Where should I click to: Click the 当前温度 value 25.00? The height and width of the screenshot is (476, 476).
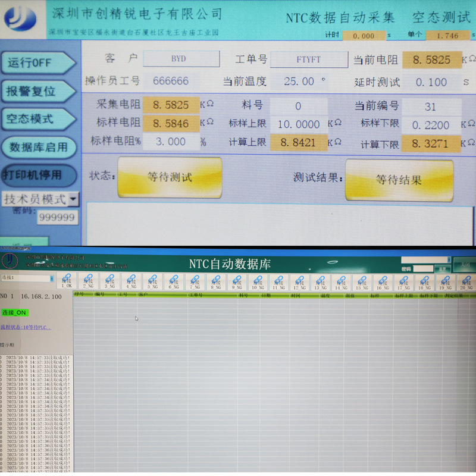coord(299,82)
